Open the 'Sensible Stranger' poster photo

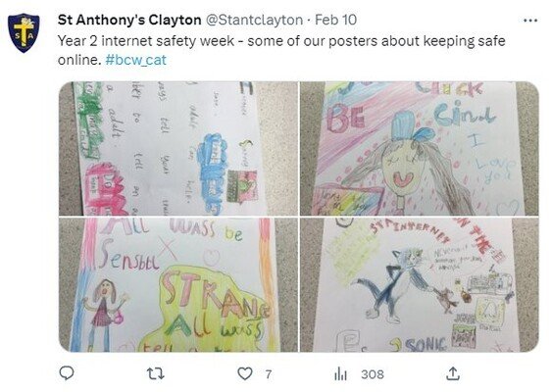(x=178, y=285)
